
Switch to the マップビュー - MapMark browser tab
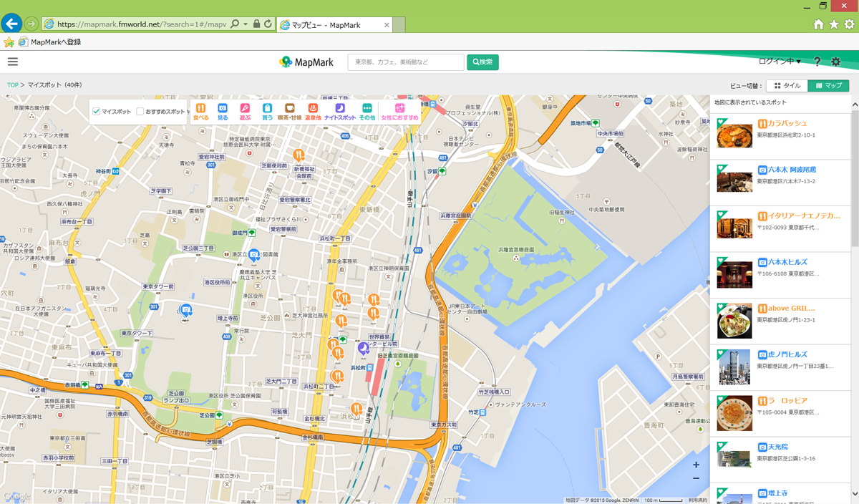pyautogui.click(x=332, y=25)
